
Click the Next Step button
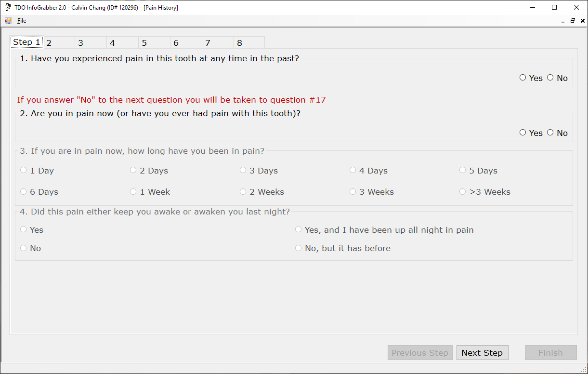[482, 353]
